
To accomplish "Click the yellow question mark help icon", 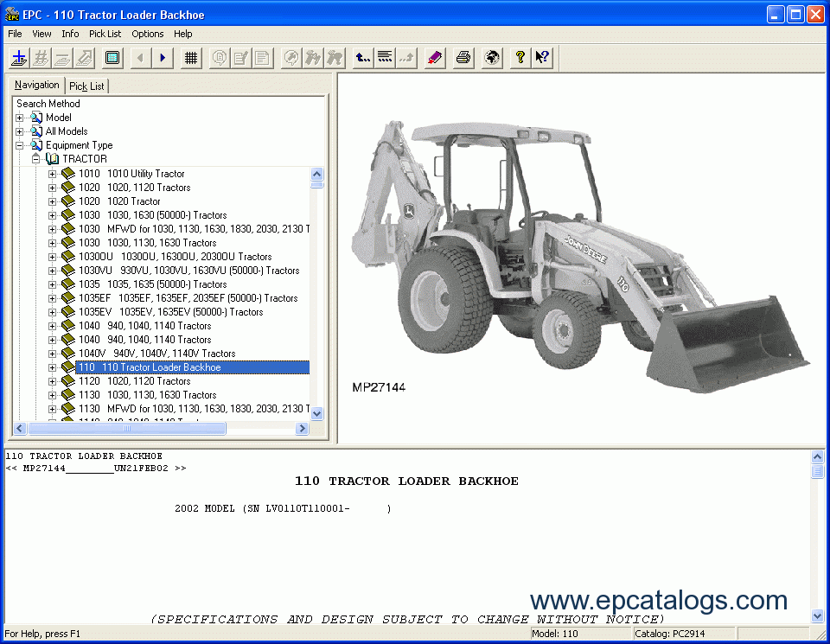I will pyautogui.click(x=520, y=58).
